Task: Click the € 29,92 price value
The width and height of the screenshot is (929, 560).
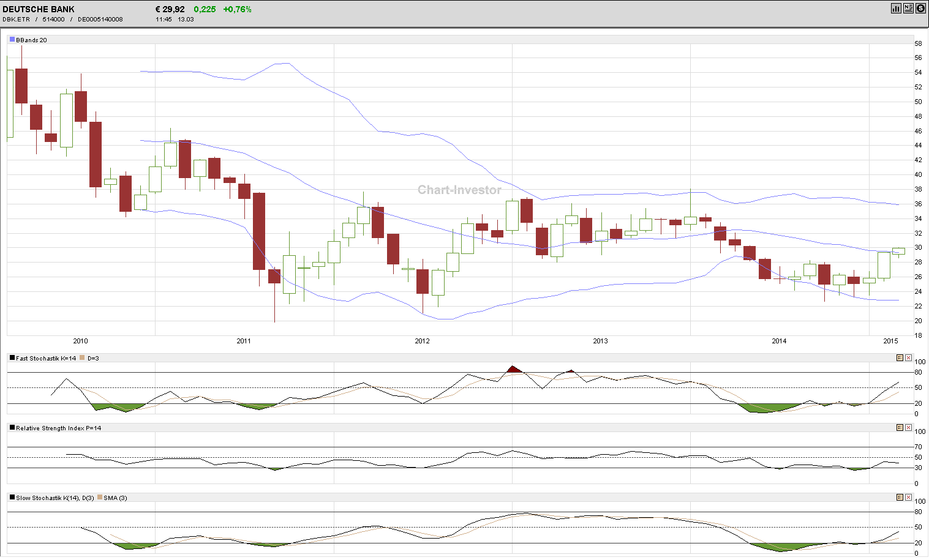Action: tap(170, 9)
